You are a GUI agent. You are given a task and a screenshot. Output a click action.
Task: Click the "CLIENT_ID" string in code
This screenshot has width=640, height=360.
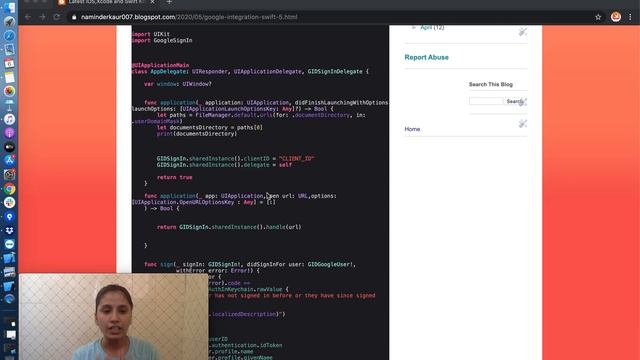296,158
